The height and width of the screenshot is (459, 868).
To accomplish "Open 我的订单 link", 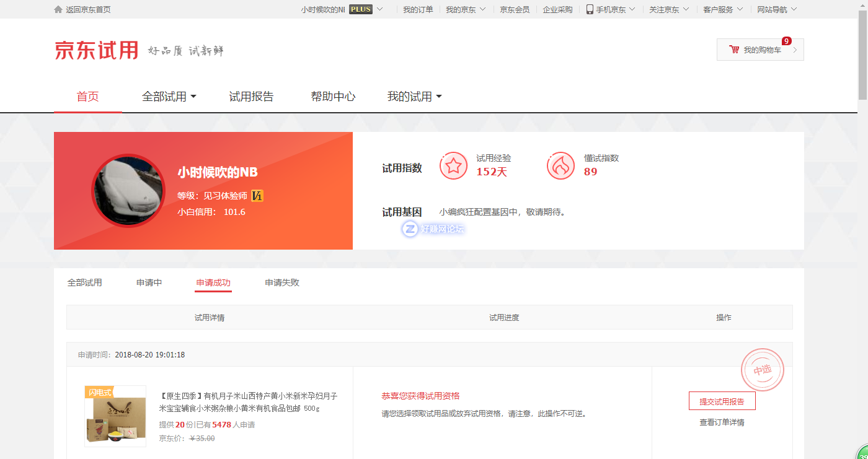I will [418, 9].
